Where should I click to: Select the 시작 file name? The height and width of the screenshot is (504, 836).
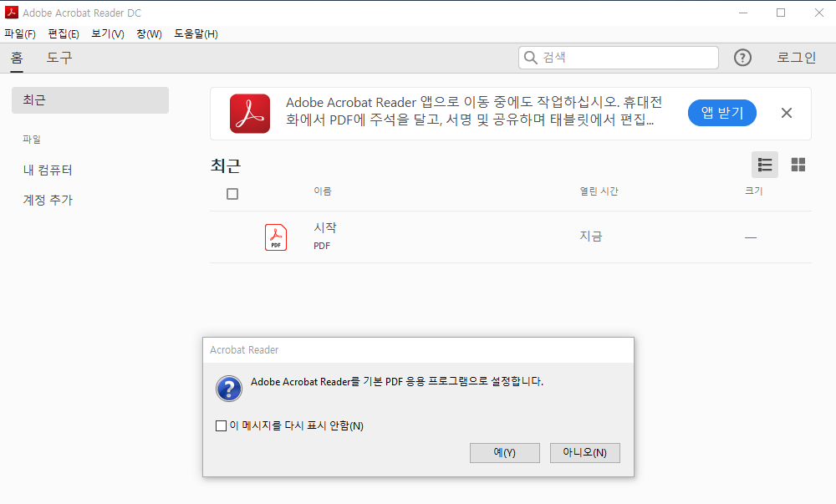(325, 228)
